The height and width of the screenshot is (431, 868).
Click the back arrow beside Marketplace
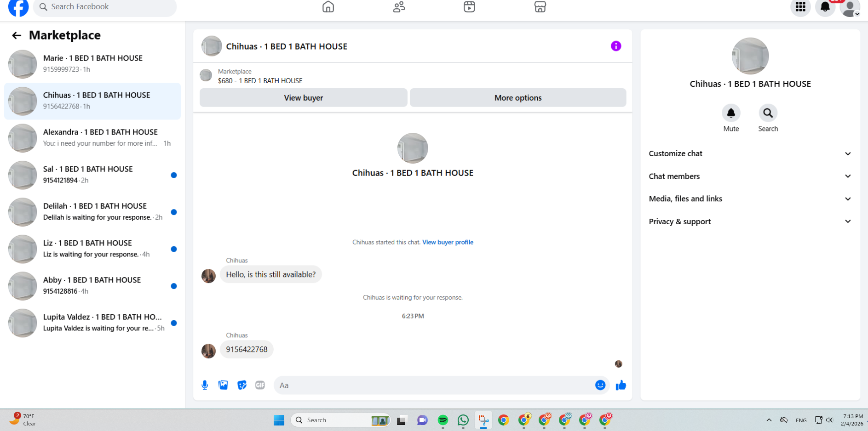click(x=17, y=35)
